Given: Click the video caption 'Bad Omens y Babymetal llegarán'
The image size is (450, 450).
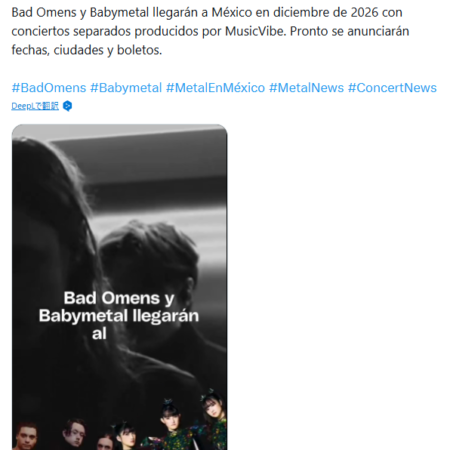Looking at the screenshot, I should click(x=119, y=307).
